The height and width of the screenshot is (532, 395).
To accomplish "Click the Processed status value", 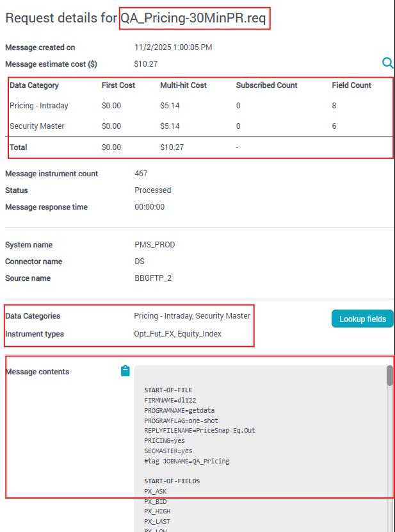I will [x=152, y=190].
